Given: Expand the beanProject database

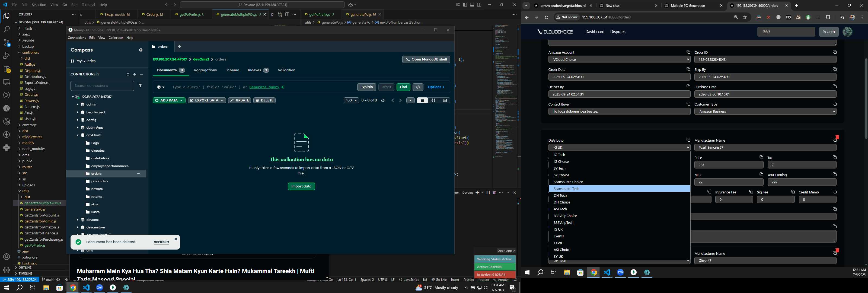Looking at the screenshot, I should point(78,112).
